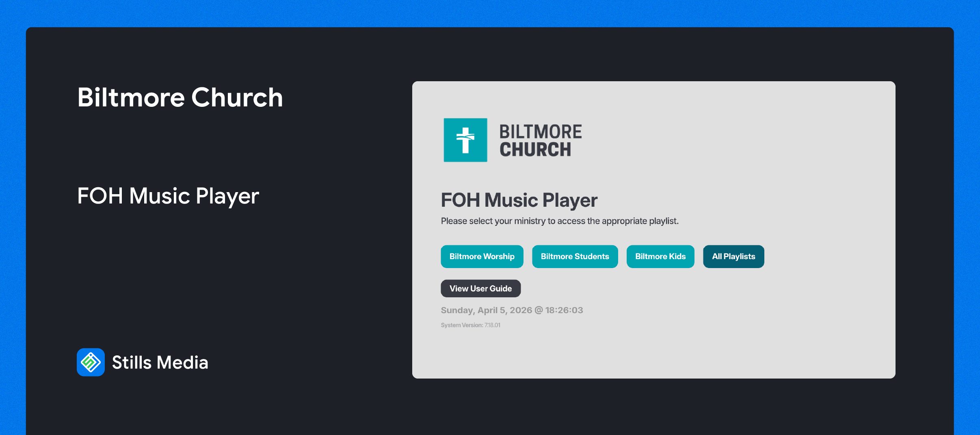Click the FOH Music Player subtitle on the left
980x435 pixels.
[168, 196]
